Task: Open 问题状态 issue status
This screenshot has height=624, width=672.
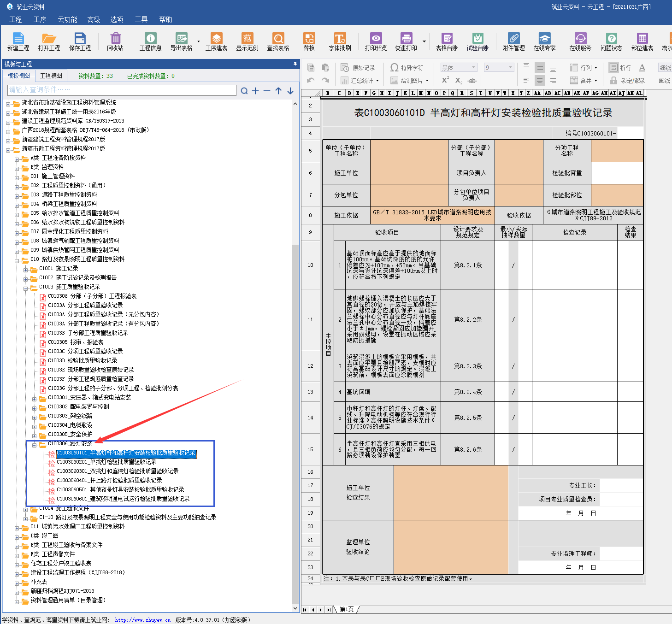Action: pyautogui.click(x=611, y=41)
